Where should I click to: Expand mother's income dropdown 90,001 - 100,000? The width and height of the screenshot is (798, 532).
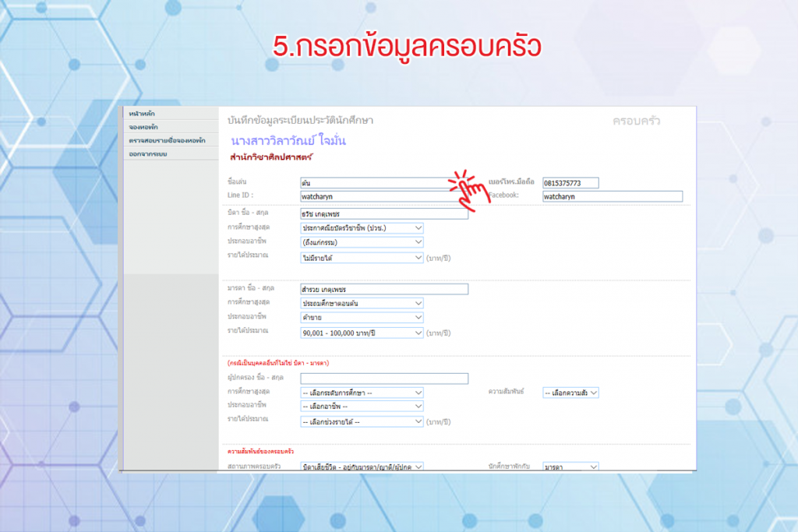(362, 333)
